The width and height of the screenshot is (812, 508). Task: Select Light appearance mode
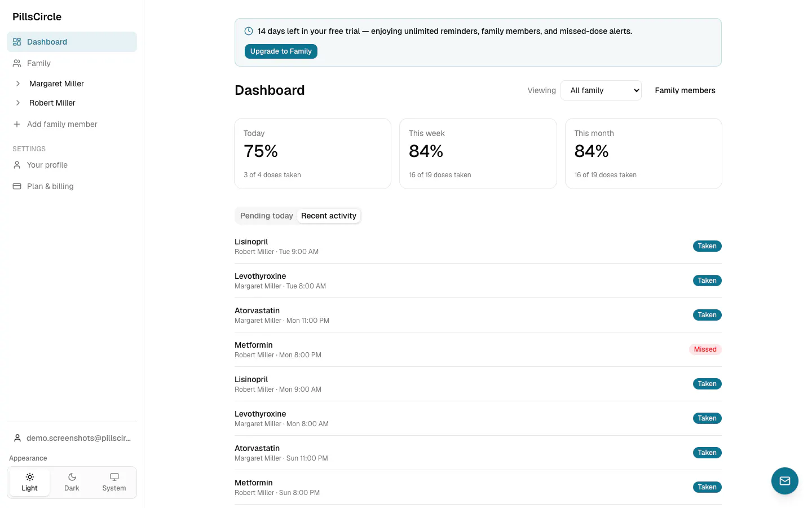pyautogui.click(x=30, y=482)
